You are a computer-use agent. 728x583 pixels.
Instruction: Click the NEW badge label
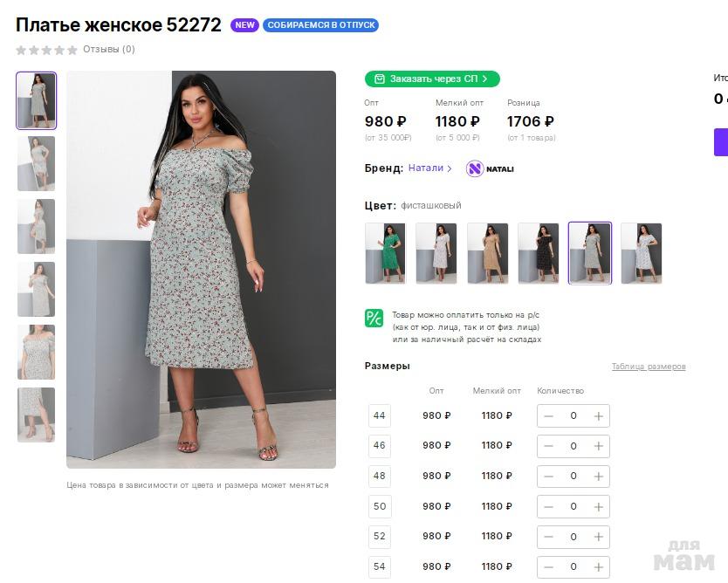(x=245, y=25)
